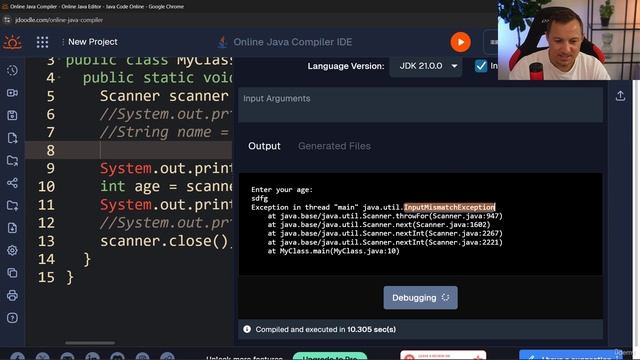Print the code with the printer icon
The image size is (640, 360).
click(12, 295)
